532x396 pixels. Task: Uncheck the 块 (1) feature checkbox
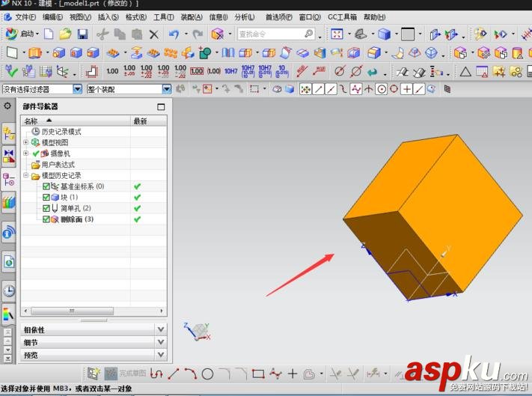[x=46, y=197]
